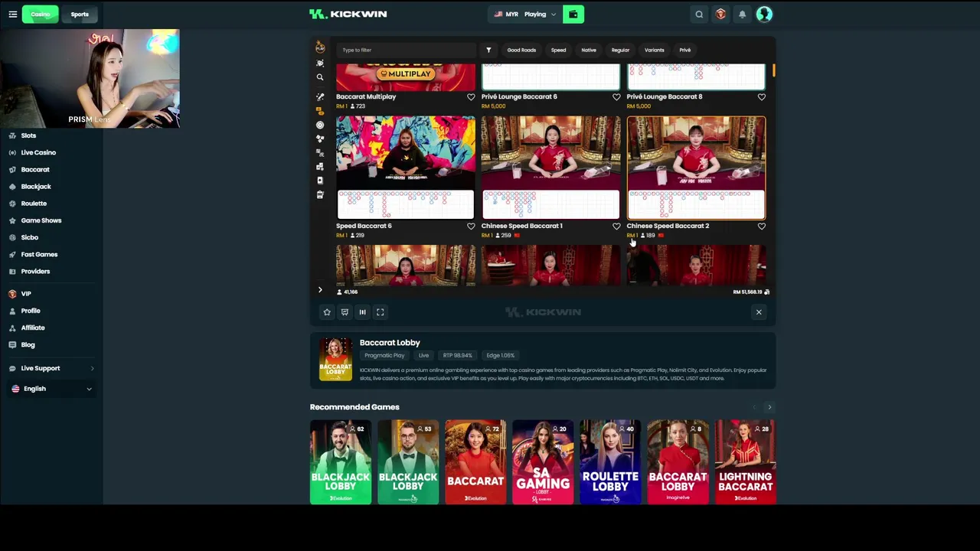Enter fullscreen mode for the game
This screenshot has width=980, height=551.
(380, 312)
